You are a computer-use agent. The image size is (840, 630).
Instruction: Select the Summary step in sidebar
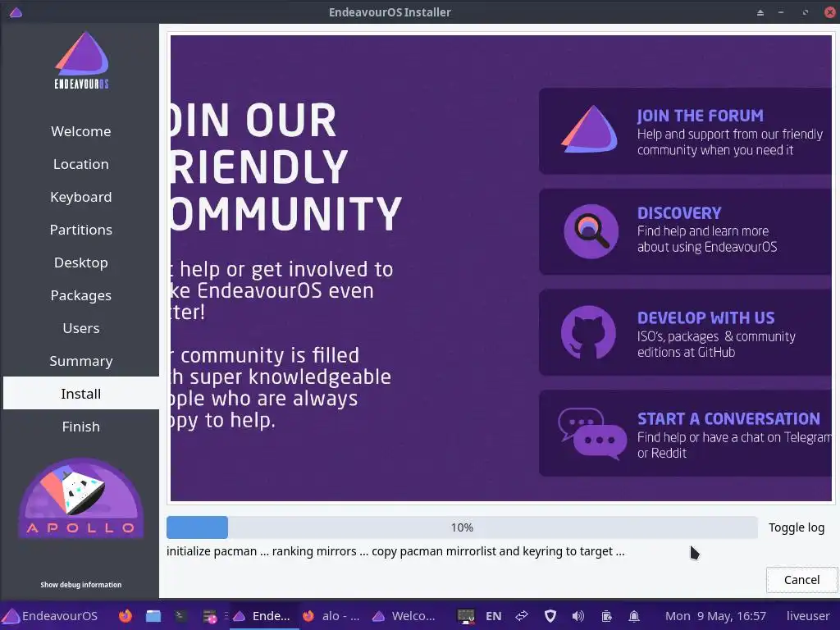(x=81, y=361)
